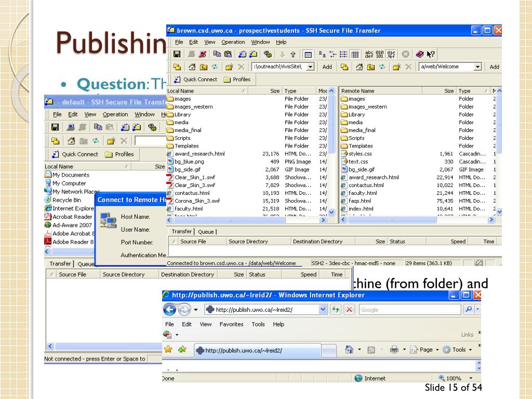Click the Add button beside the local path
The image size is (532, 399).
point(327,67)
